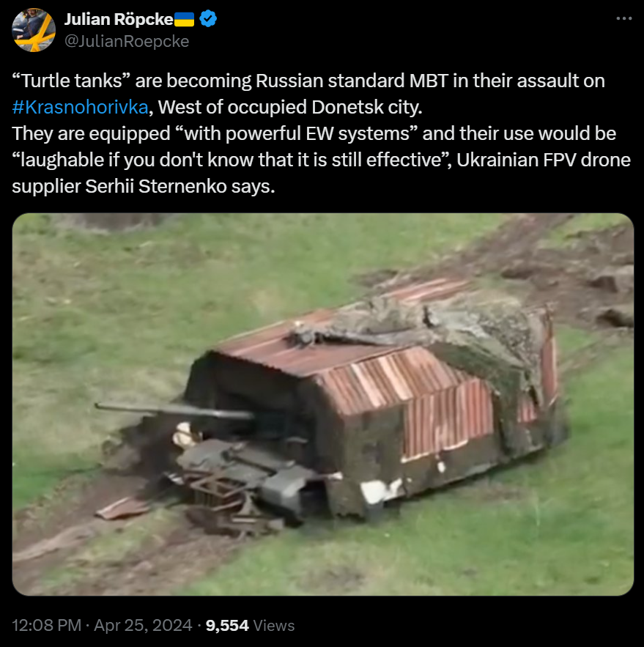Click the tank gun barrel in photo
Image resolution: width=644 pixels, height=647 pixels.
point(174,410)
